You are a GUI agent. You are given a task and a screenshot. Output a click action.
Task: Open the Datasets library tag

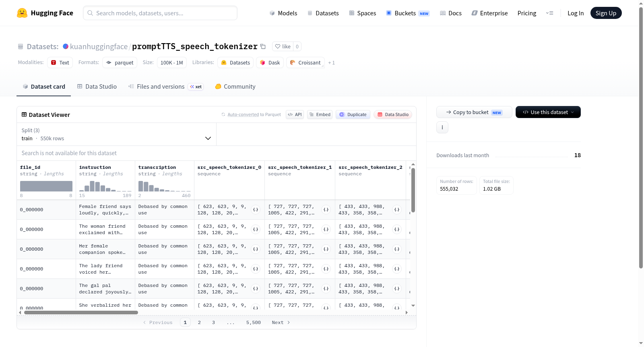235,62
